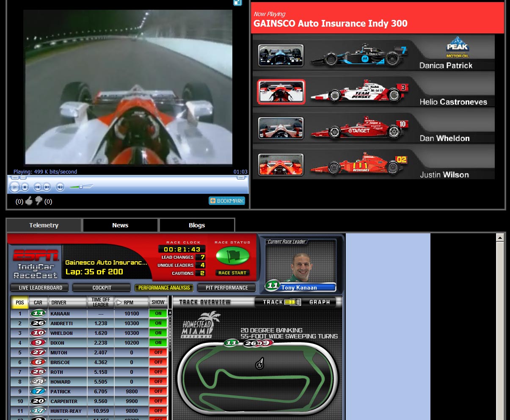
Task: Sort leaderboard by Time Off Leader
Action: click(101, 302)
